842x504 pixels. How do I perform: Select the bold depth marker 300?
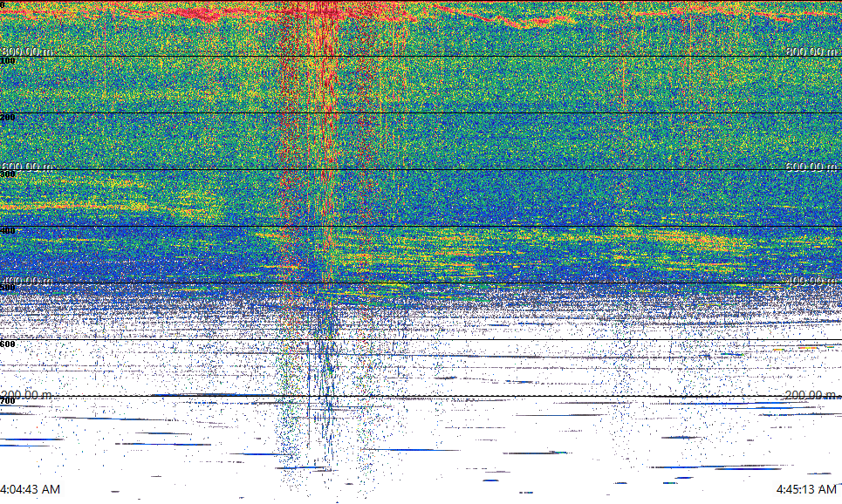click(x=8, y=174)
